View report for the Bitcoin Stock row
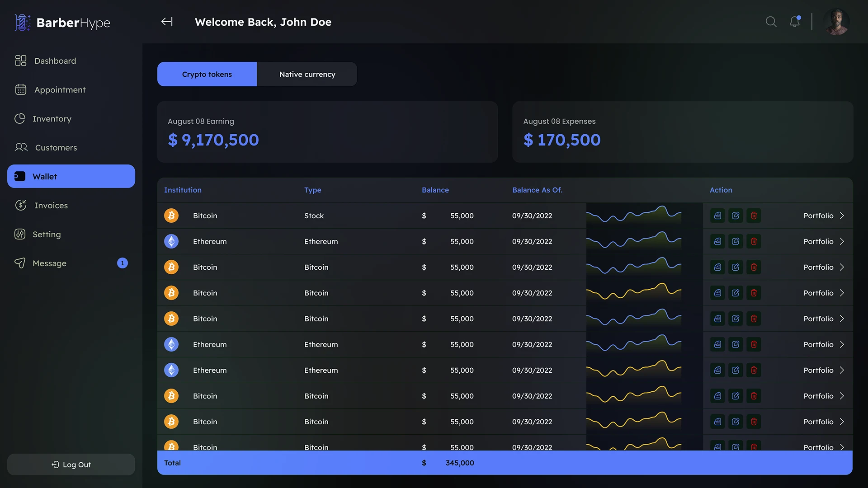Viewport: 868px width, 488px height. (717, 216)
